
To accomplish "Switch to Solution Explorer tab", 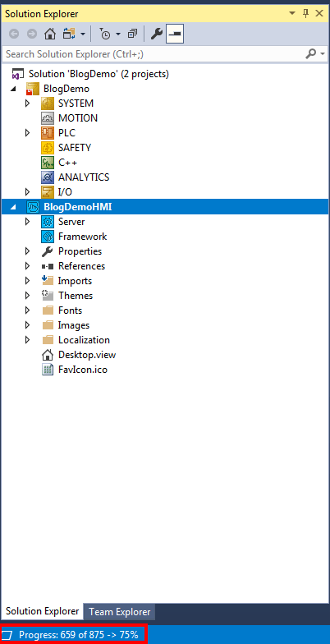I will coord(42,611).
